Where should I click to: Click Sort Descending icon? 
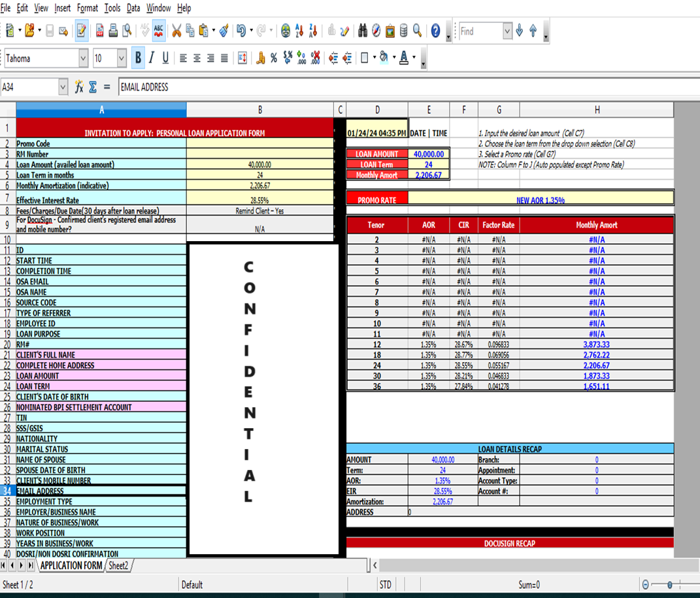[x=313, y=31]
